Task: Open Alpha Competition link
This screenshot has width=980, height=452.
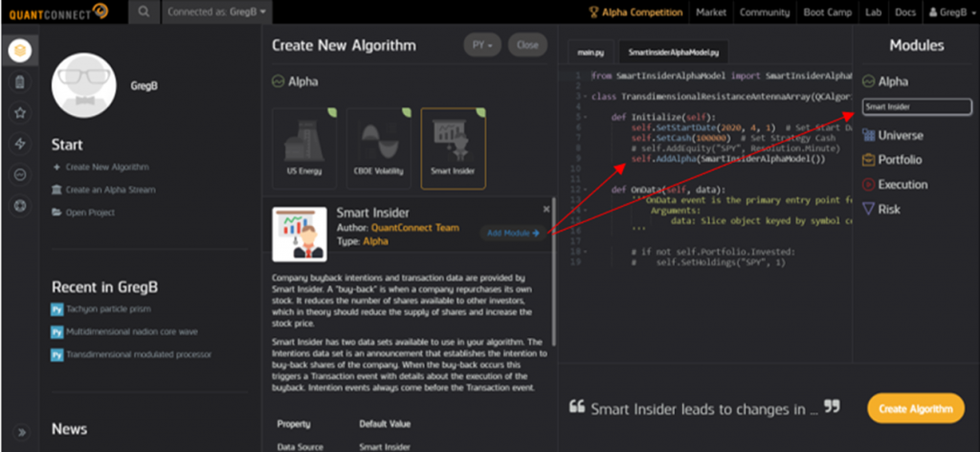Action: [x=636, y=11]
